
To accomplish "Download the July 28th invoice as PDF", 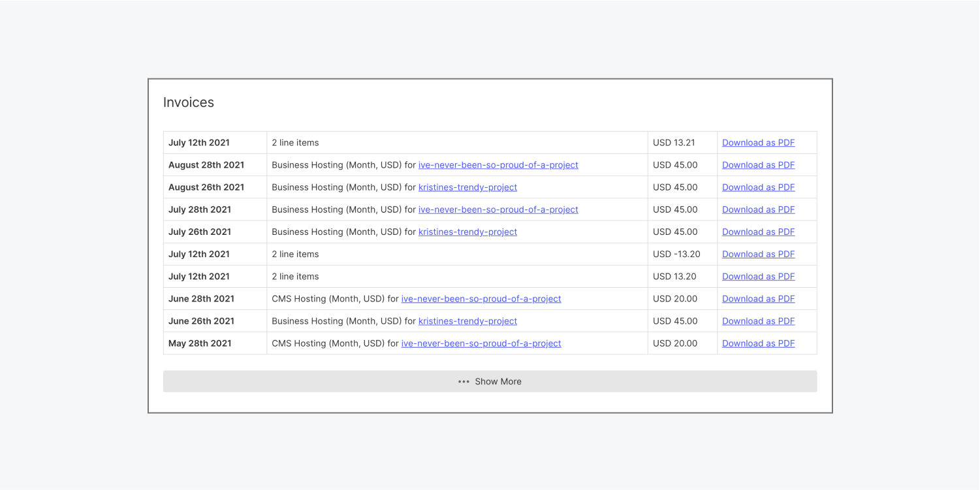I will [758, 209].
